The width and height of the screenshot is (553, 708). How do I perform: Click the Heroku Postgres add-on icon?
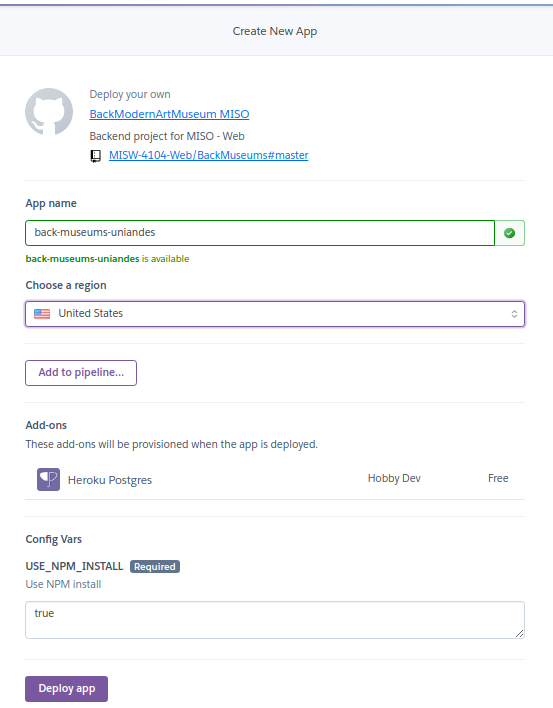coord(48,480)
